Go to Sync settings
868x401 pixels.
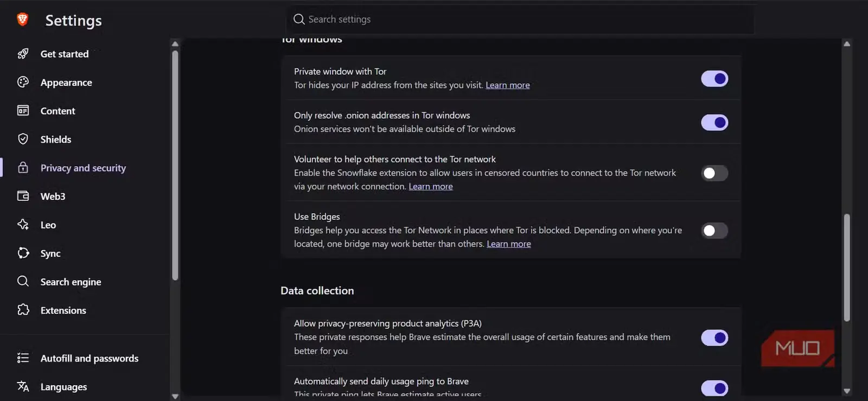tap(50, 253)
